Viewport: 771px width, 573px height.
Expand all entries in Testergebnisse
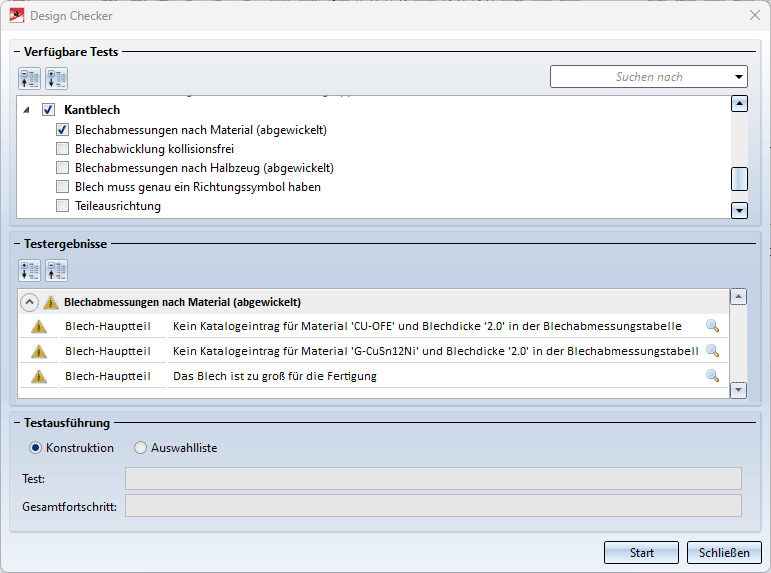(29, 270)
